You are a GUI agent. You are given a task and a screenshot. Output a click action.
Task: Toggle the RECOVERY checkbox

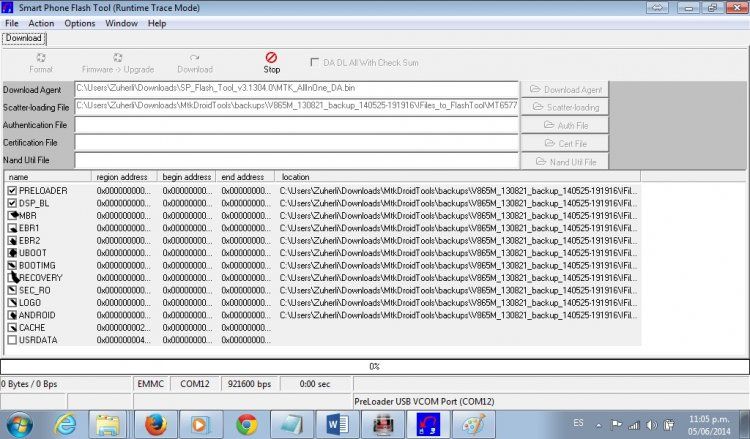[12, 277]
